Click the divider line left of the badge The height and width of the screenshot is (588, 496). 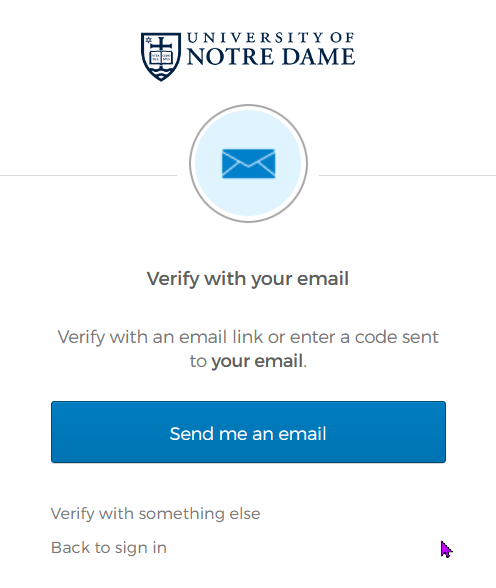[88, 175]
